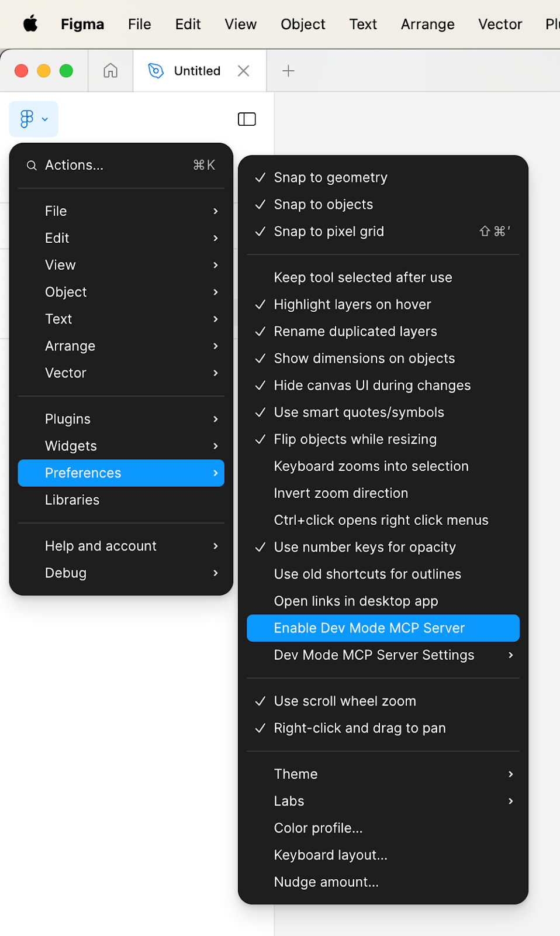Close the Untitled tab
The height and width of the screenshot is (936, 560).
click(x=244, y=71)
